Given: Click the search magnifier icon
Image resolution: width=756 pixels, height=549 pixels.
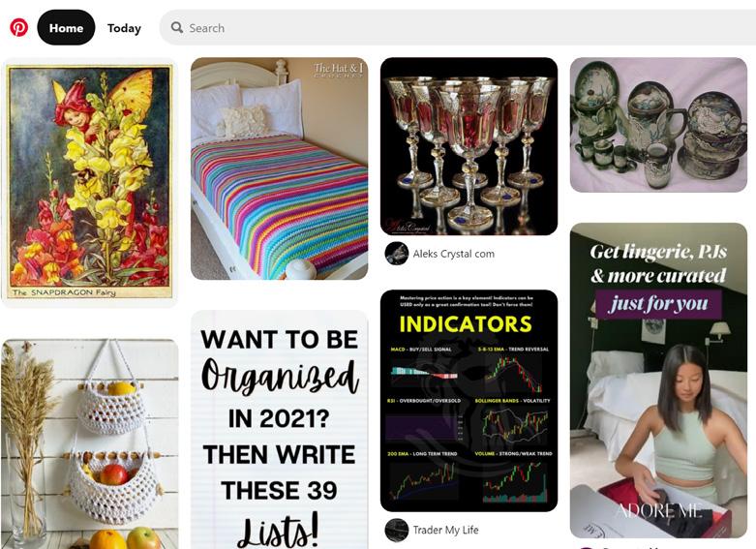Looking at the screenshot, I should click(177, 27).
